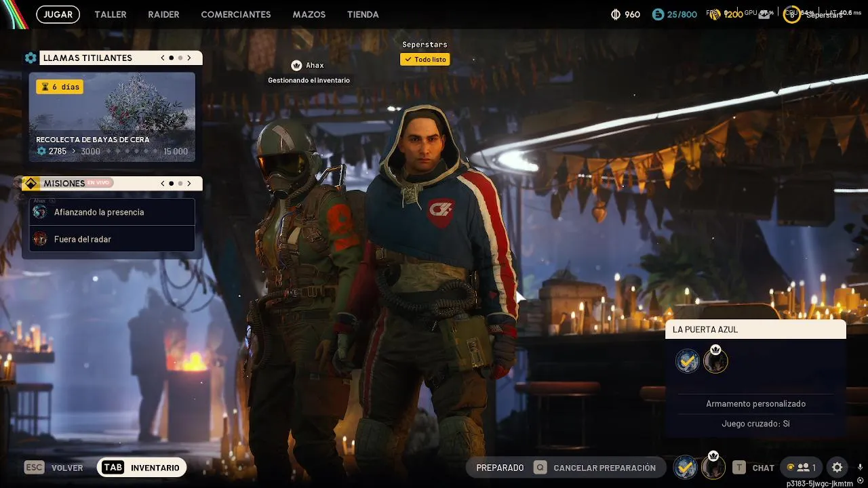Go to next Misiones page

[189, 184]
